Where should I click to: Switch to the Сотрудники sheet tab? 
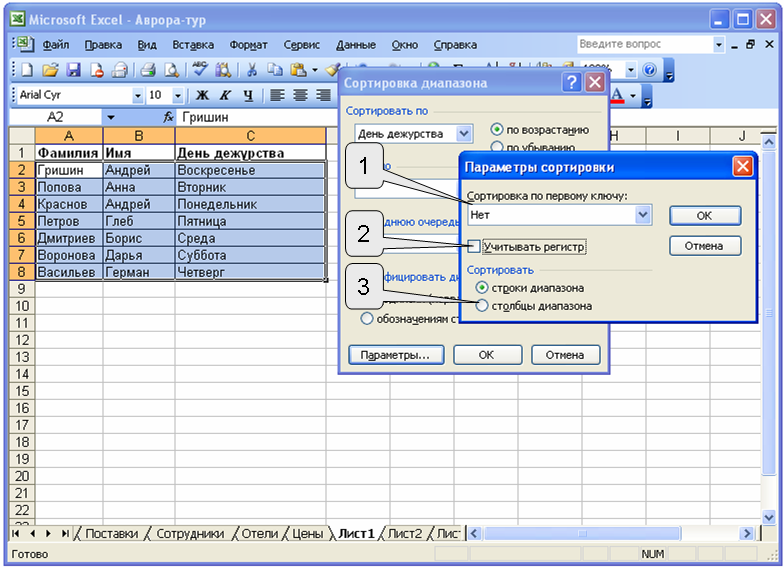click(x=190, y=534)
